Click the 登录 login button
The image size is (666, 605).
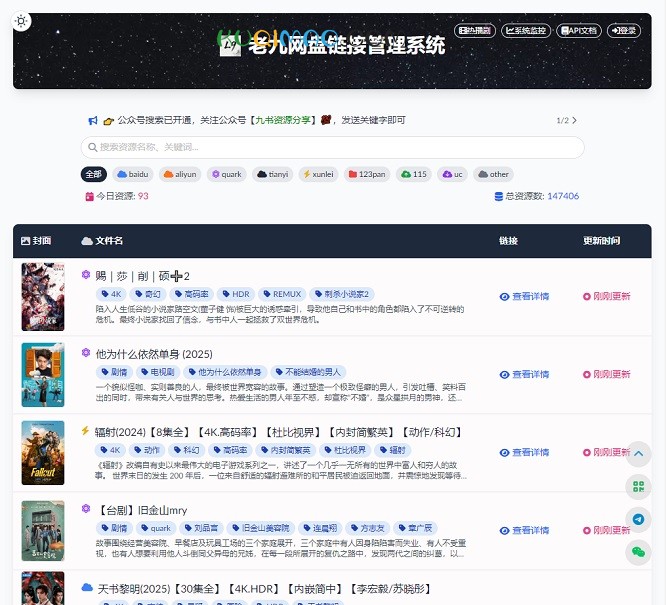coord(624,31)
